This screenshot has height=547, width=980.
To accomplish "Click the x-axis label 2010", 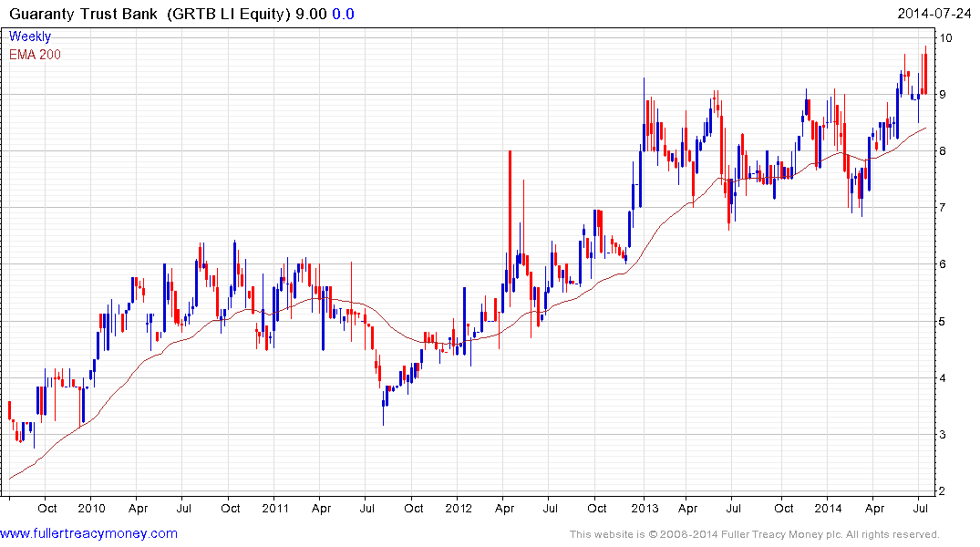I will coord(91,508).
